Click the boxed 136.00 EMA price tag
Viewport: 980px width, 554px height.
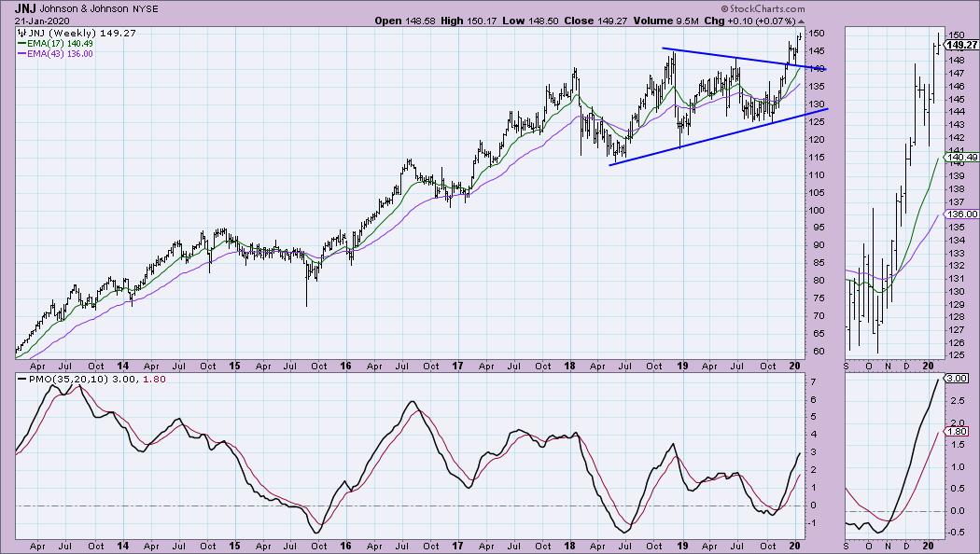click(962, 215)
